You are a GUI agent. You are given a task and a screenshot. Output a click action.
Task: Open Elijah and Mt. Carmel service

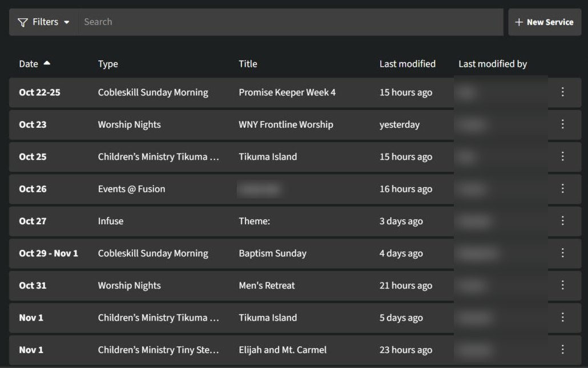[283, 350]
